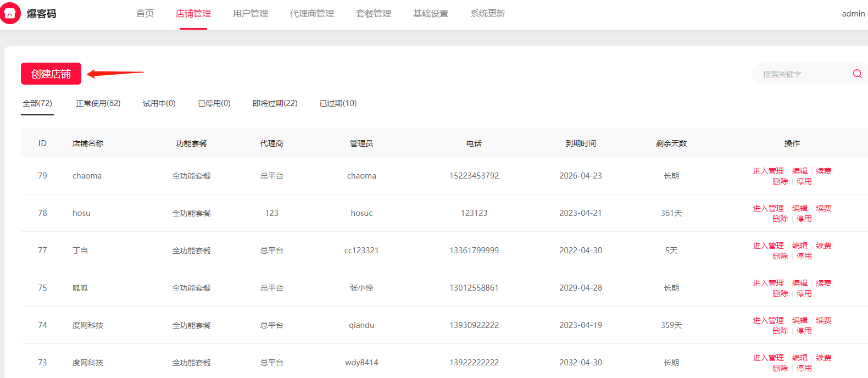This screenshot has width=868, height=378.
Task: Open 基础设置 menu
Action: (x=430, y=13)
